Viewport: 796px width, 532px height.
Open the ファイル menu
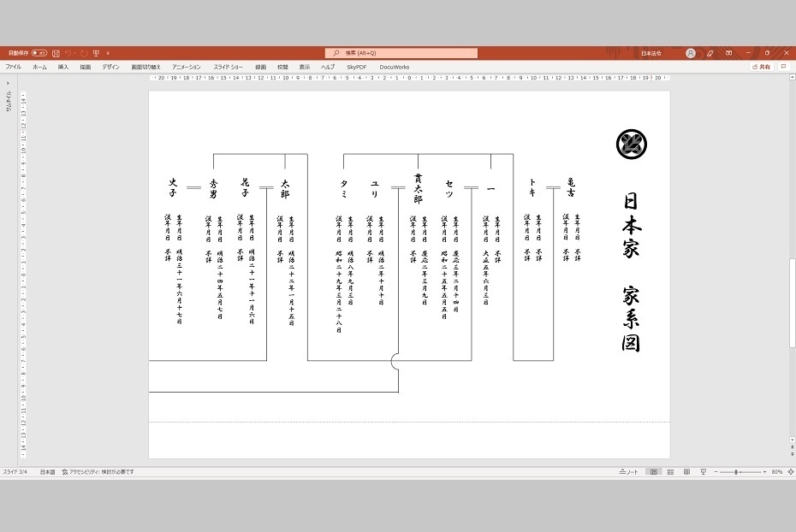15,66
